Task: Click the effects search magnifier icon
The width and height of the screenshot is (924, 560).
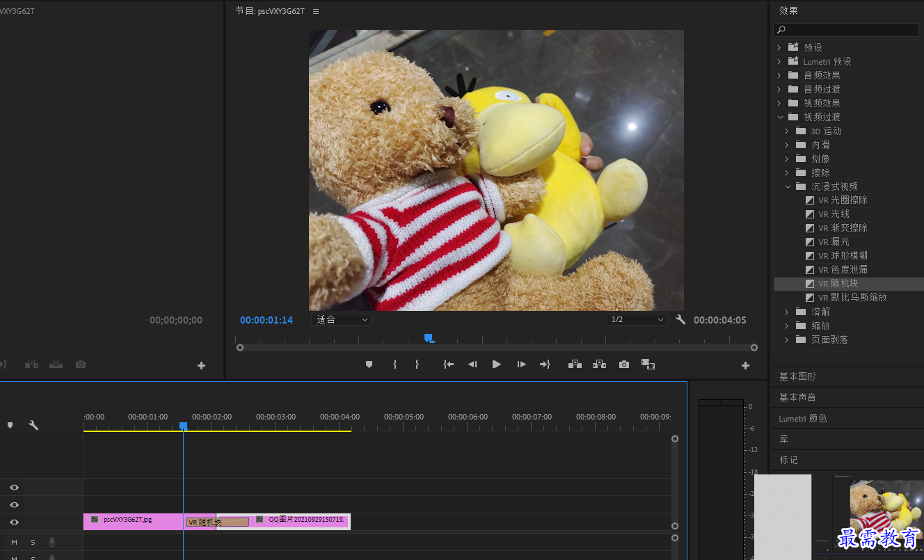Action: [781, 30]
